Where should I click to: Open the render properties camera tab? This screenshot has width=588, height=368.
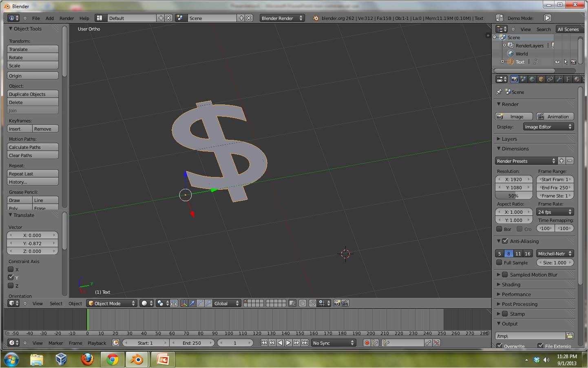click(514, 79)
